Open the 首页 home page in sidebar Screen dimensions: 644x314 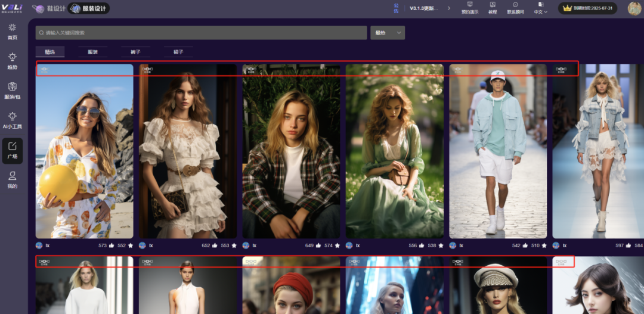tap(13, 32)
